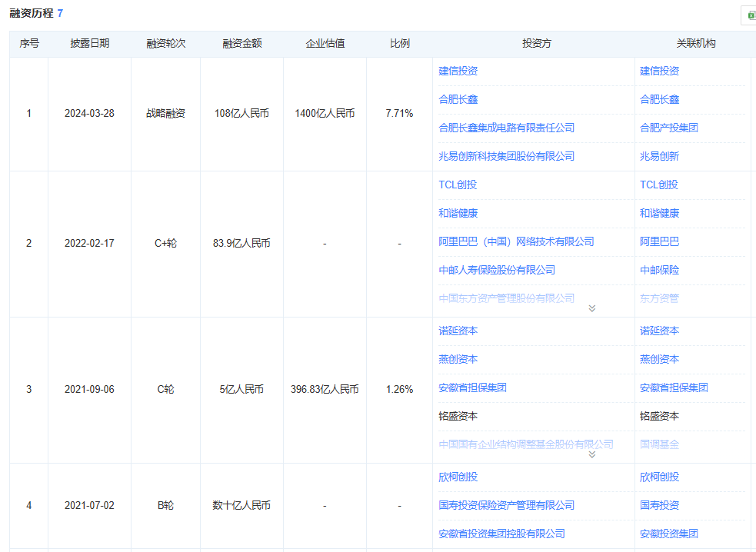Click the 企业估值 column header
Viewport: 756px width, 552px height.
click(325, 43)
